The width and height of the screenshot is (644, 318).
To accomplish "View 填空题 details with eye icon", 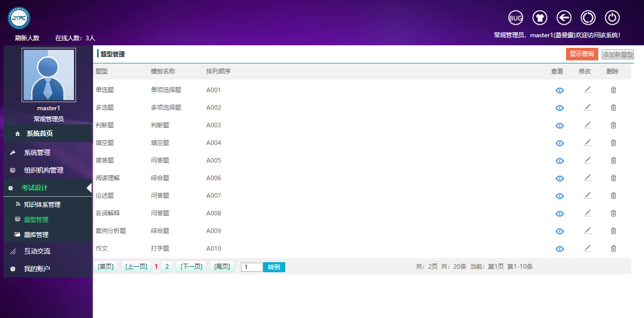I will point(559,143).
